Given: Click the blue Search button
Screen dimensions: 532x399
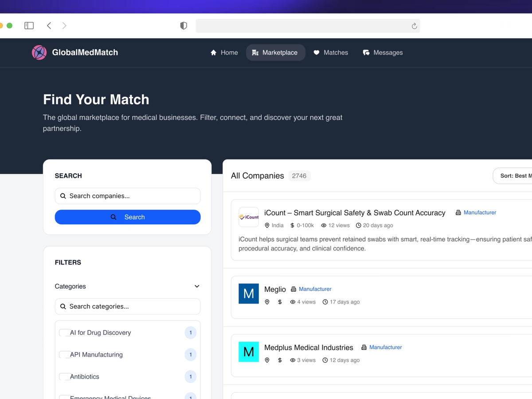Looking at the screenshot, I should click(128, 217).
